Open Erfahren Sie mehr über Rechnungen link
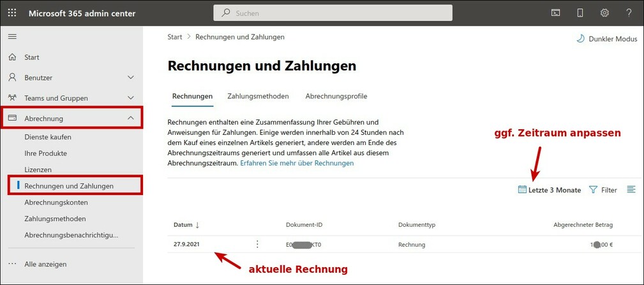This screenshot has width=644, height=285. click(x=297, y=163)
